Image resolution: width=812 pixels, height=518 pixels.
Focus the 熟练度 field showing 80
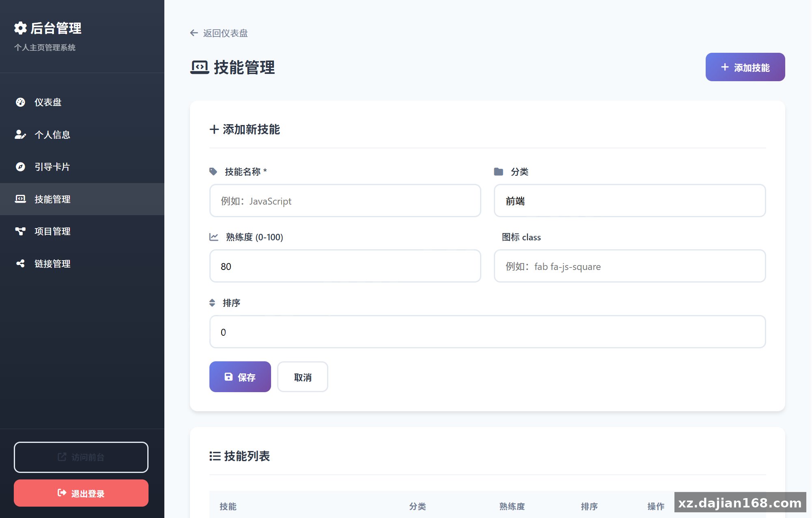[x=345, y=266]
